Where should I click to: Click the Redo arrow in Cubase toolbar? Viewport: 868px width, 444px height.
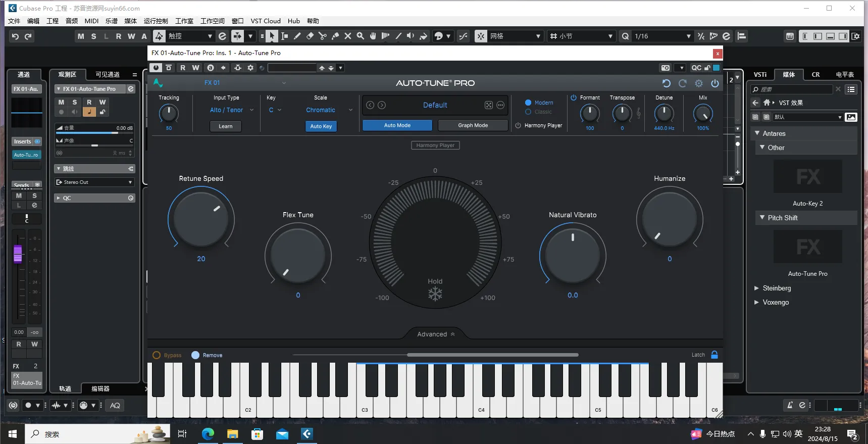click(x=28, y=36)
